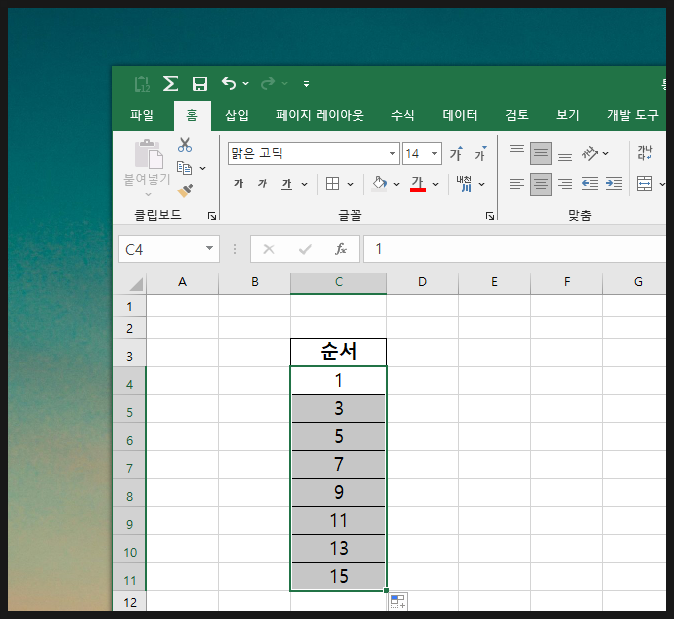Decrease the font size
Viewport: 674px width, 619px height.
tap(480, 153)
